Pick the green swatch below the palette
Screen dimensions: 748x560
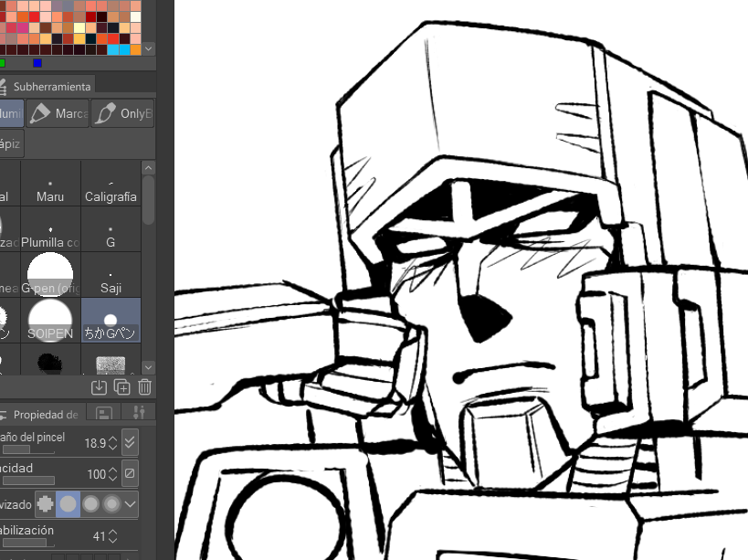pos(3,63)
